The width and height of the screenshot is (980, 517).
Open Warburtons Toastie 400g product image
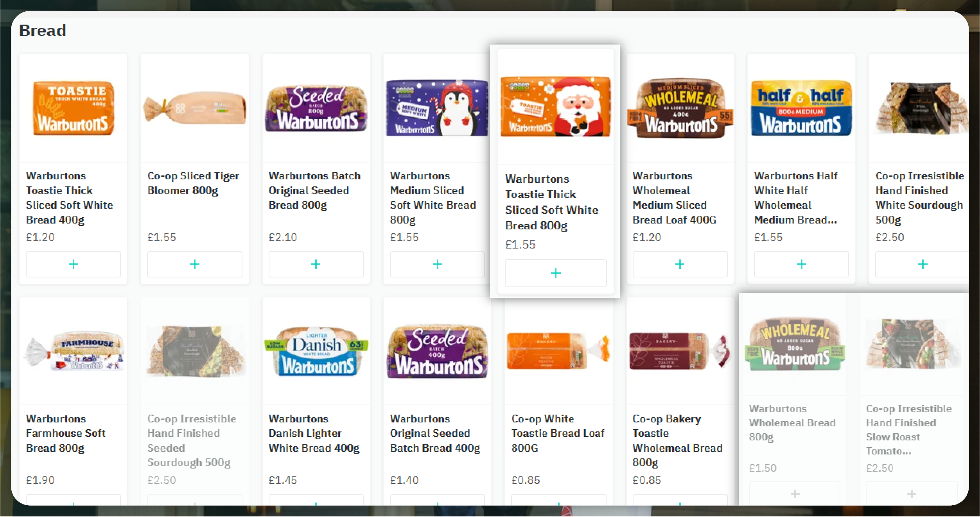[73, 108]
